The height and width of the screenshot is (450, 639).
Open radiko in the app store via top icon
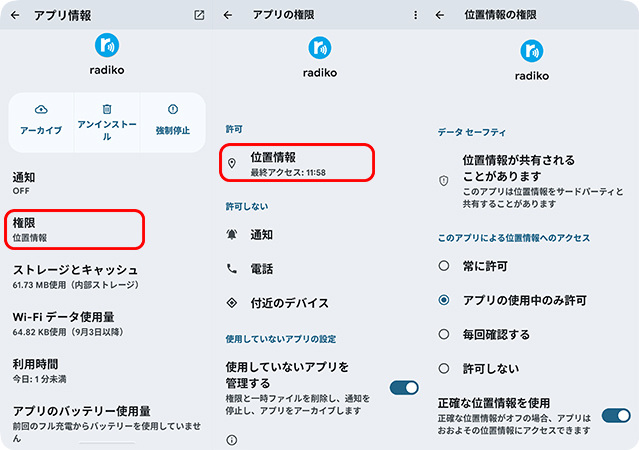tap(199, 15)
